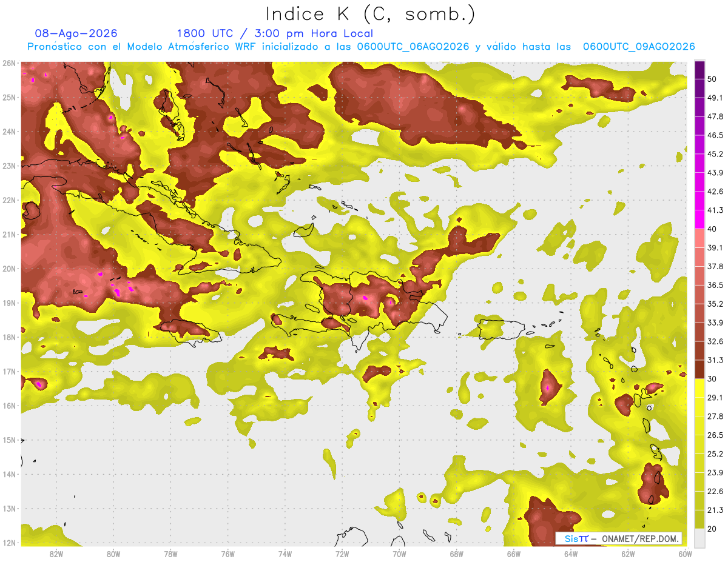Click the "14N" latitude label
728x562 pixels.
(9, 474)
